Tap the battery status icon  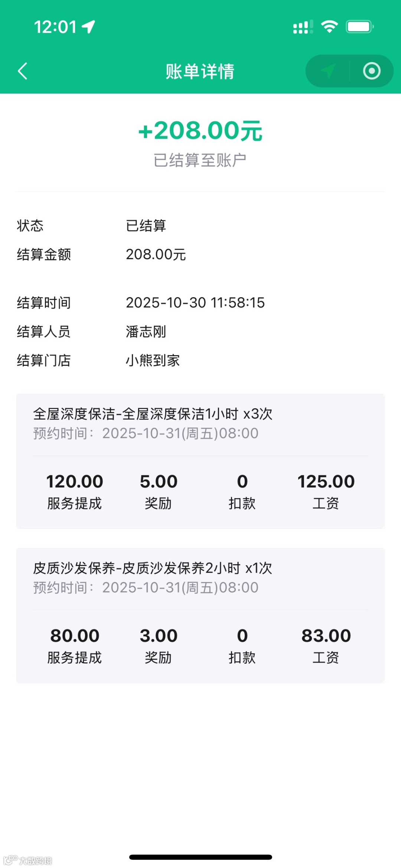pyautogui.click(x=360, y=27)
